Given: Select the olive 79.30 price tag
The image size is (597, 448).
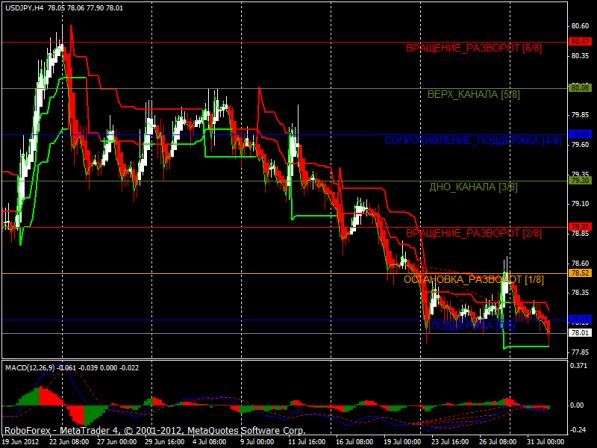Looking at the screenshot, I should [580, 180].
